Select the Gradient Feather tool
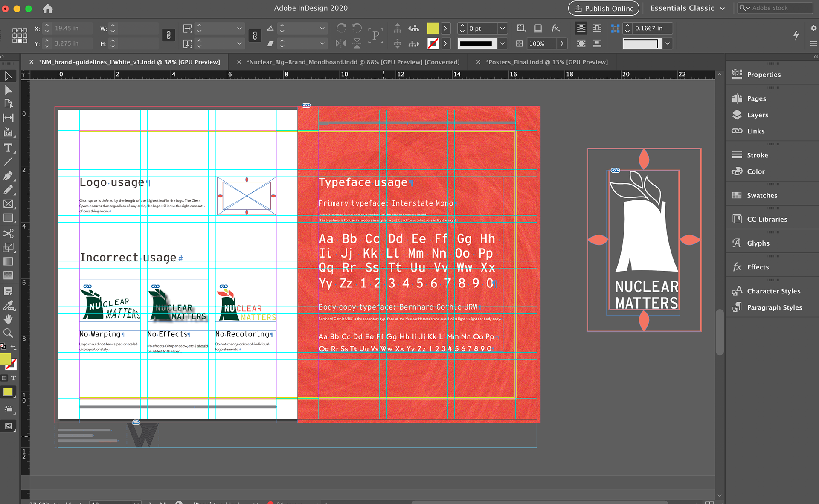This screenshot has height=504, width=819. 8,275
